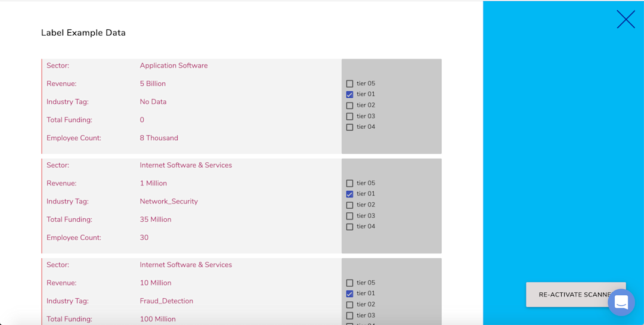Check tier 03 for Network_Security company
The width and height of the screenshot is (644, 325).
tap(349, 216)
